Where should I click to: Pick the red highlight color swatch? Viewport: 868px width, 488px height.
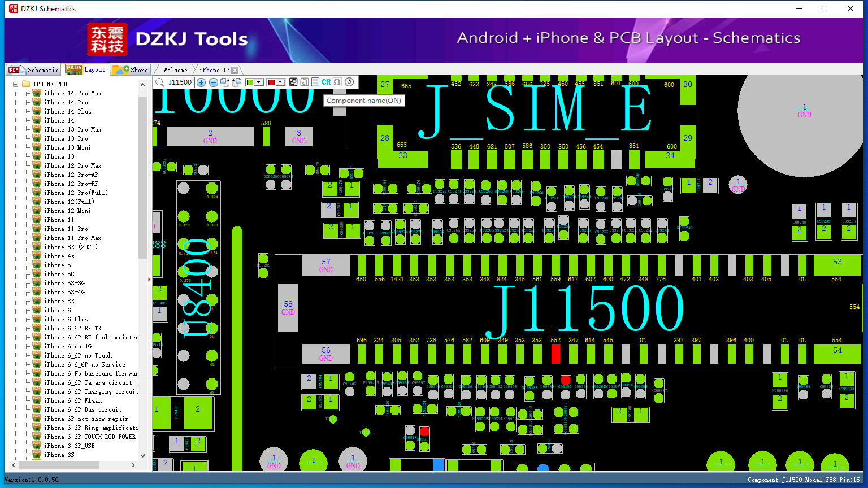pos(271,82)
